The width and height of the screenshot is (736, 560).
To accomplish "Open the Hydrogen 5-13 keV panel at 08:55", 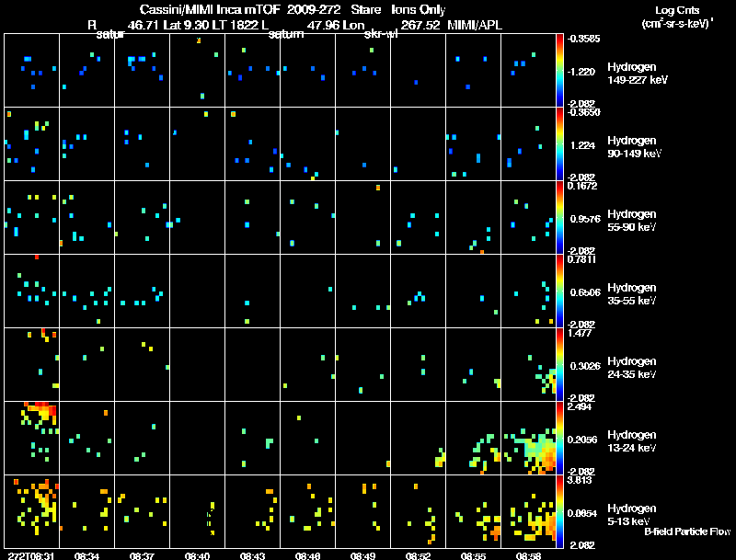I will pos(473,512).
